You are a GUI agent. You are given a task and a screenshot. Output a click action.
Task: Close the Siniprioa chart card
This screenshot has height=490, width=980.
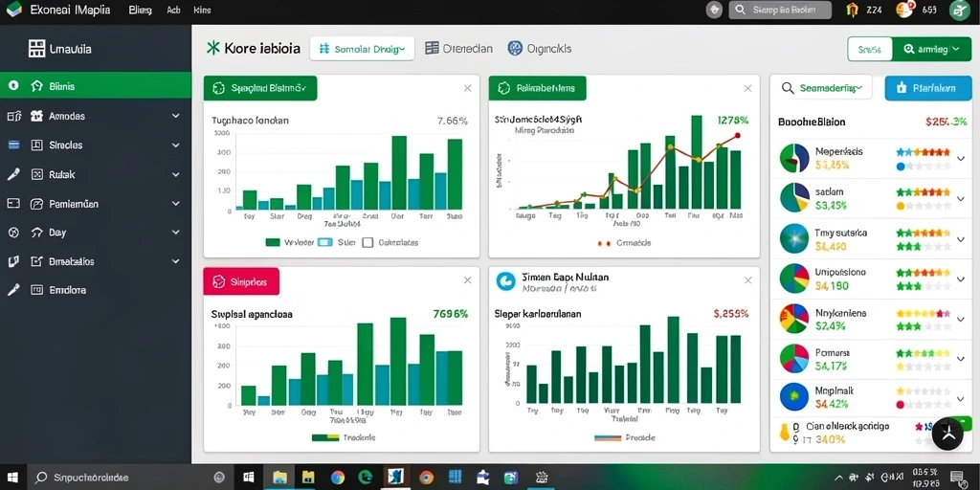pyautogui.click(x=467, y=280)
